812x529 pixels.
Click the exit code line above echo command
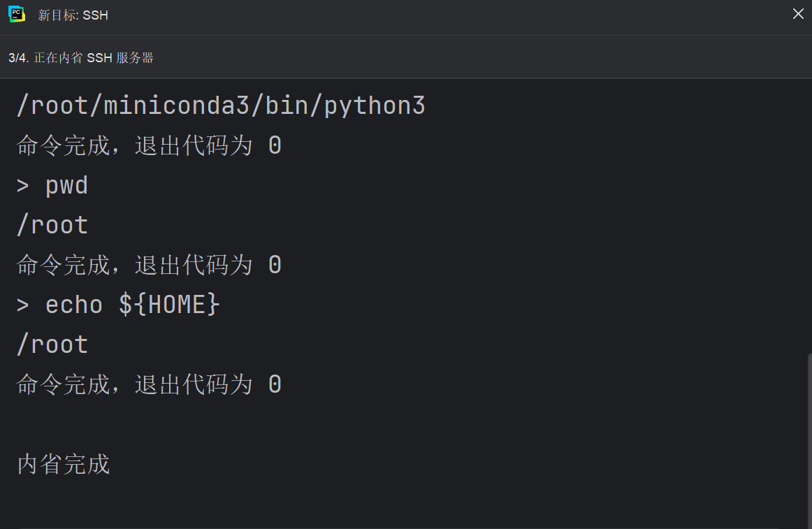click(149, 266)
